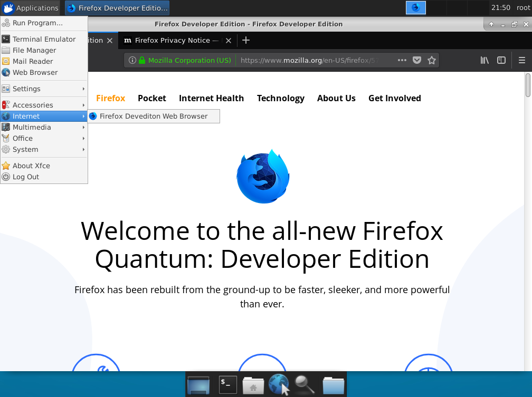Screen dimensions: 532x397
Task: Click the Firefox Developer Edition logo on page
Action: [x=263, y=176]
